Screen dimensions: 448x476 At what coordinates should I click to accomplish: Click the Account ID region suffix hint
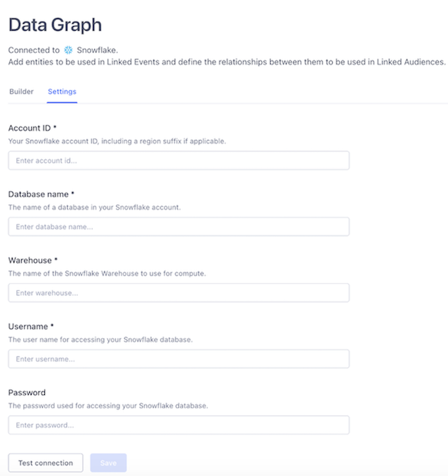click(117, 141)
